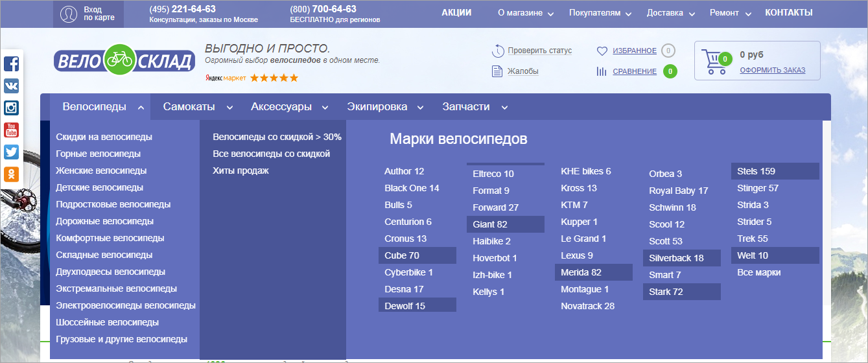Viewport: 868px width, 363px height.
Task: Select Шоссейные велосипеды category
Action: click(108, 323)
